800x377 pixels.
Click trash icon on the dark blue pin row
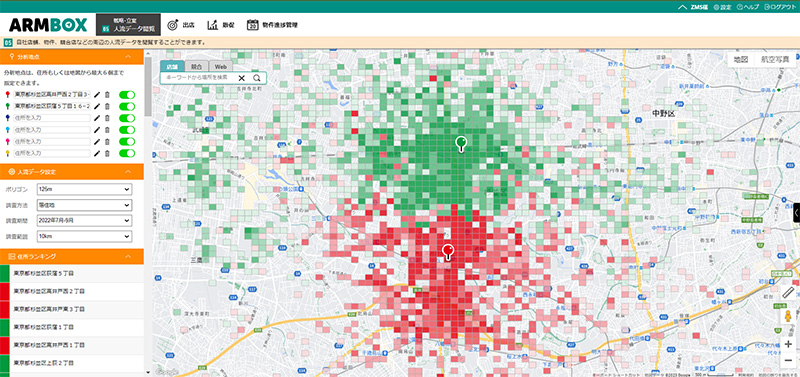tap(107, 118)
